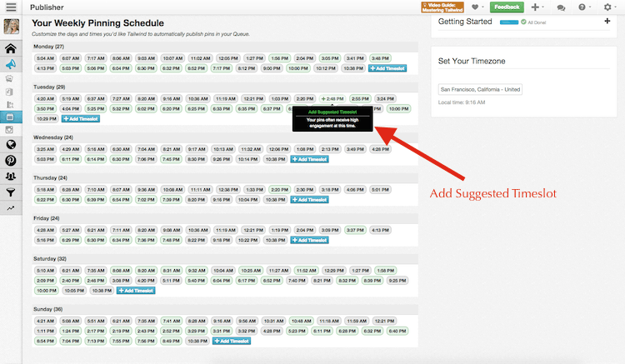The height and width of the screenshot is (364, 625).
Task: Select Thursday 2:20 PM timeslot
Action: (x=280, y=190)
